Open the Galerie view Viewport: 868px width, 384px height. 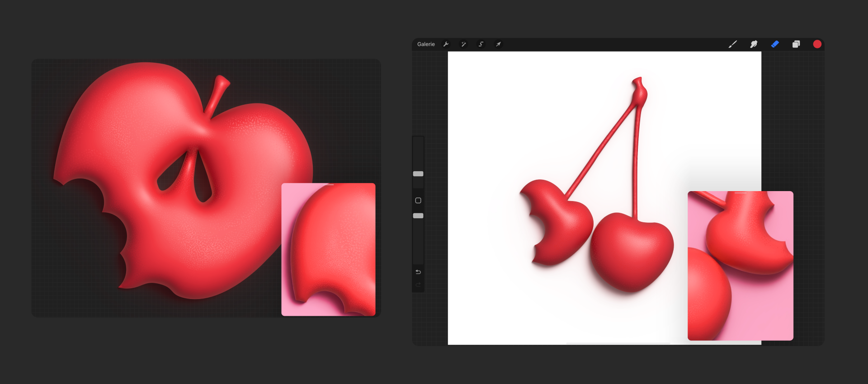(425, 44)
